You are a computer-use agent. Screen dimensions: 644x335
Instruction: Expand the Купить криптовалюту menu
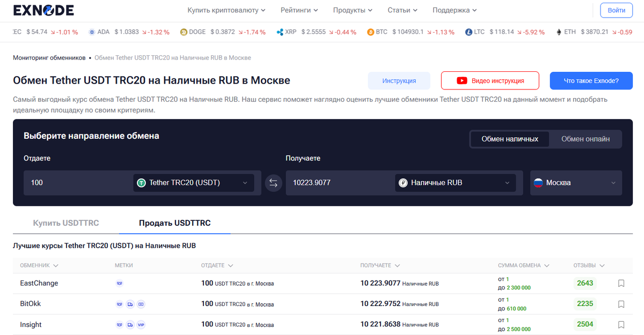point(226,10)
